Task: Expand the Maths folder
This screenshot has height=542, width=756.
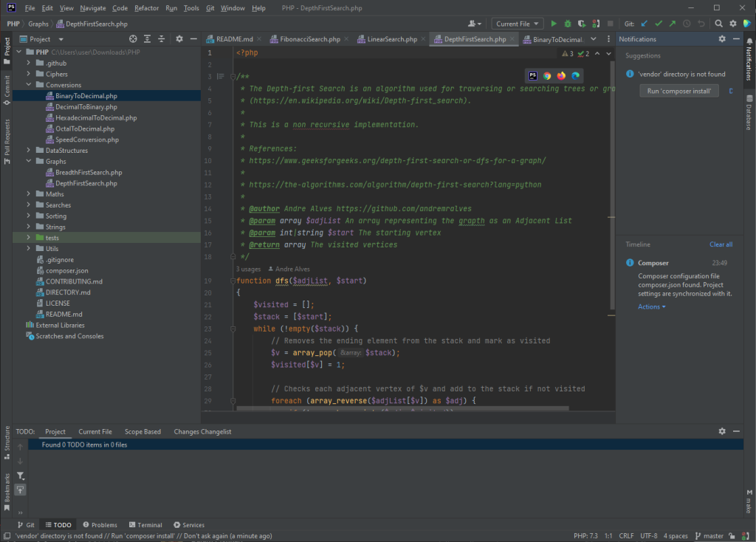Action: (x=29, y=194)
